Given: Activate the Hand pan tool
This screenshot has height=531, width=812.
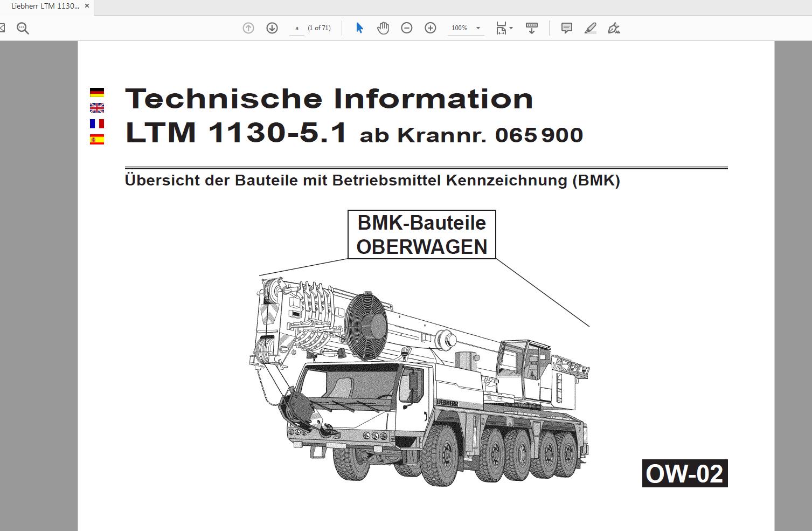Looking at the screenshot, I should tap(383, 28).
